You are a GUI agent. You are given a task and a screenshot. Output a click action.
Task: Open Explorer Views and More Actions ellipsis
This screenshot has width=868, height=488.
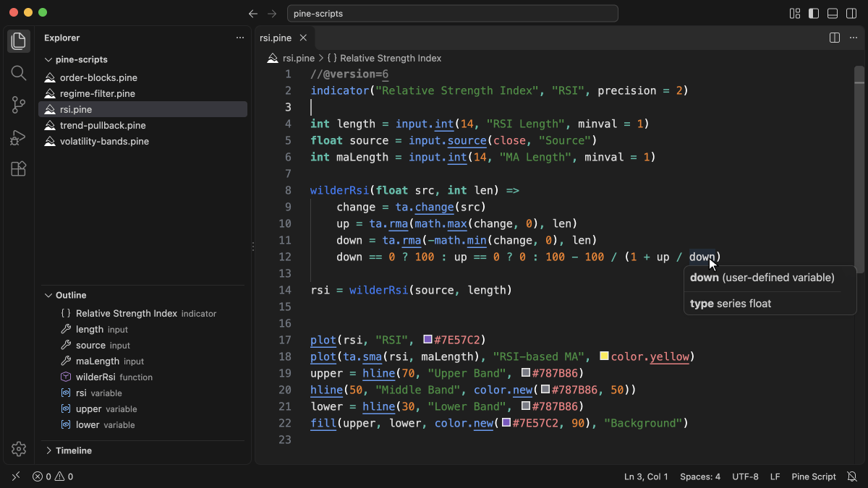click(240, 38)
